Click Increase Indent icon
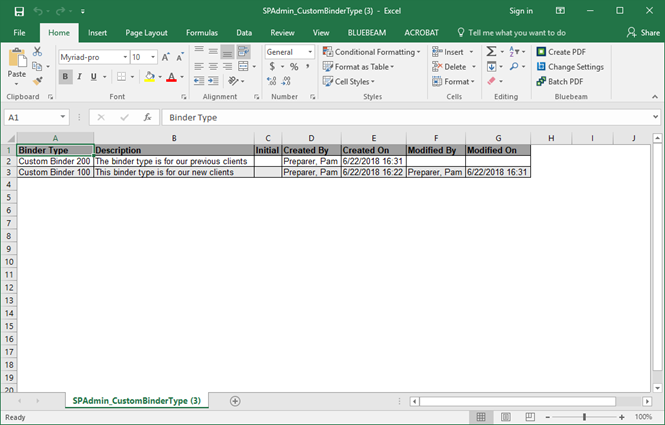The height and width of the screenshot is (425, 665). pyautogui.click(x=213, y=81)
